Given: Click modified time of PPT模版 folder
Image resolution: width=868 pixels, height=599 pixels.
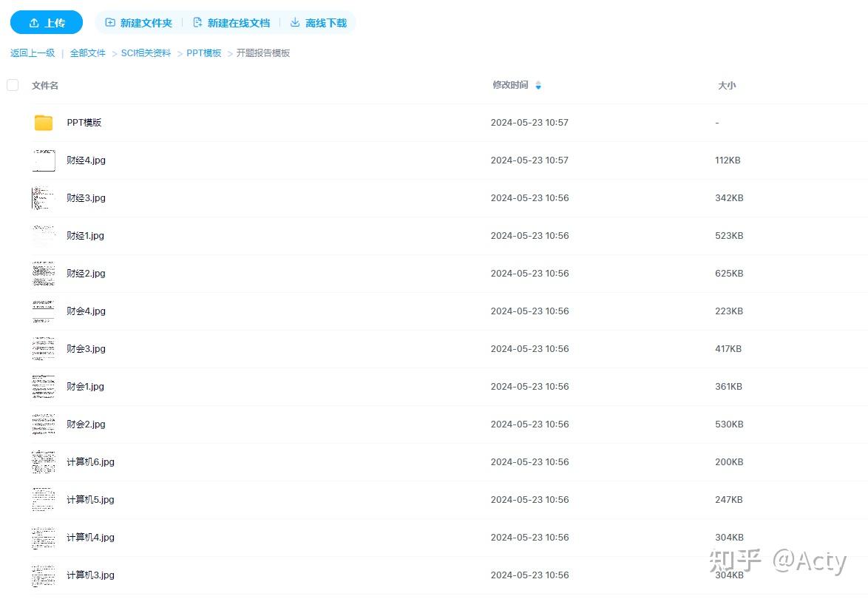Looking at the screenshot, I should (529, 122).
